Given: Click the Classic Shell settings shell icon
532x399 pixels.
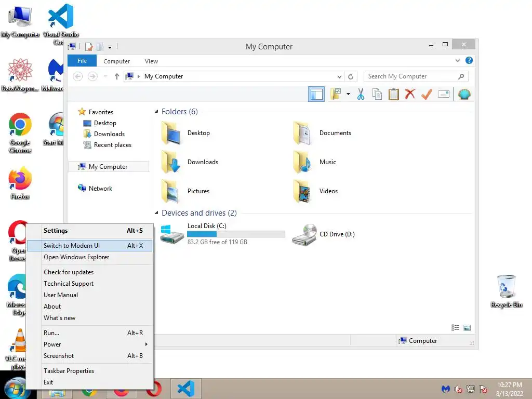Looking at the screenshot, I should click(x=464, y=94).
